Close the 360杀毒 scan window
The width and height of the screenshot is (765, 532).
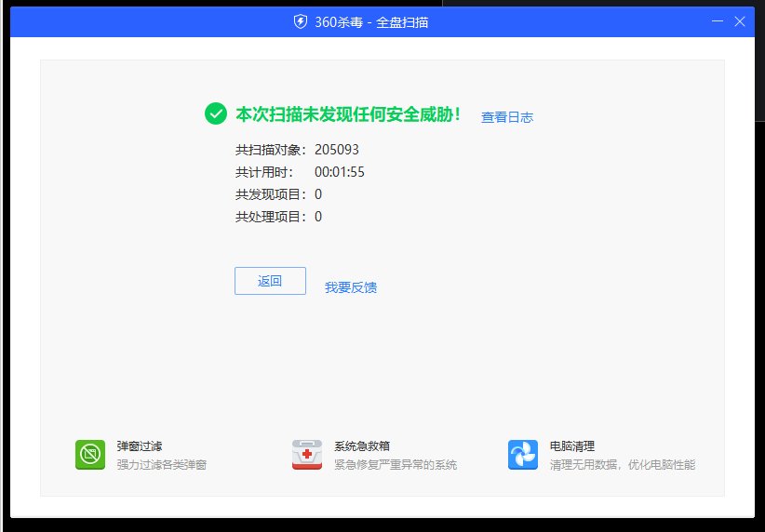pyautogui.click(x=740, y=21)
